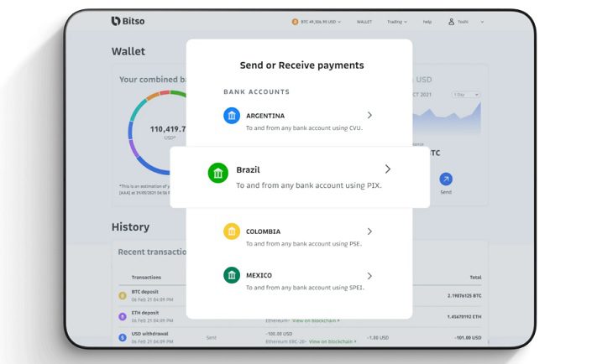This screenshot has height=364, width=597.
Task: Click the Bitso logo in header
Action: click(x=128, y=21)
